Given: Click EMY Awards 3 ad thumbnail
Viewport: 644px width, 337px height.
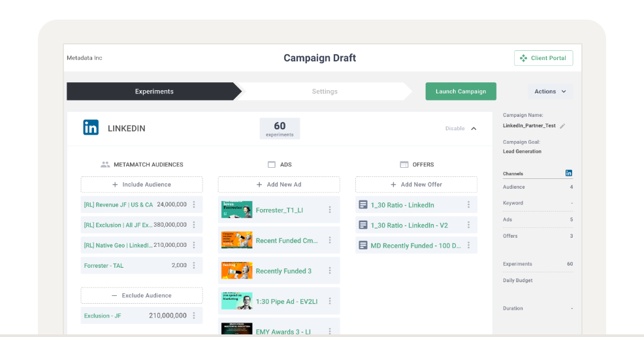Looking at the screenshot, I should pyautogui.click(x=237, y=329).
